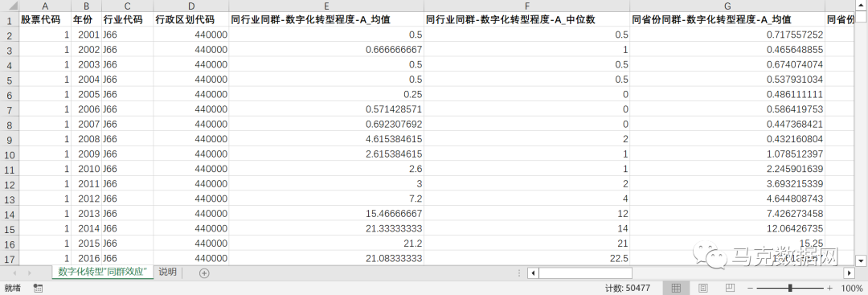Select row 9 header
Viewport: 868px width, 295px height.
9,141
